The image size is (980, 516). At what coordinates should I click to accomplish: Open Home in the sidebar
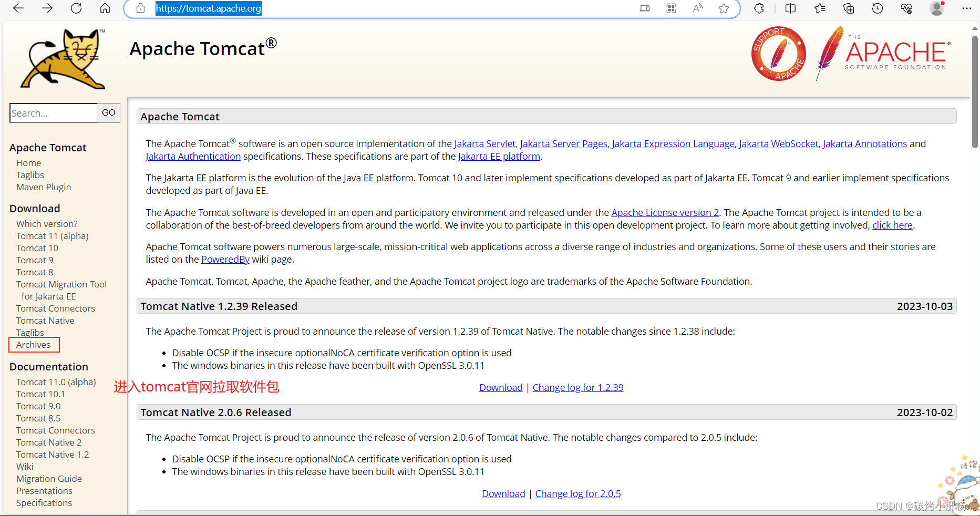[28, 163]
